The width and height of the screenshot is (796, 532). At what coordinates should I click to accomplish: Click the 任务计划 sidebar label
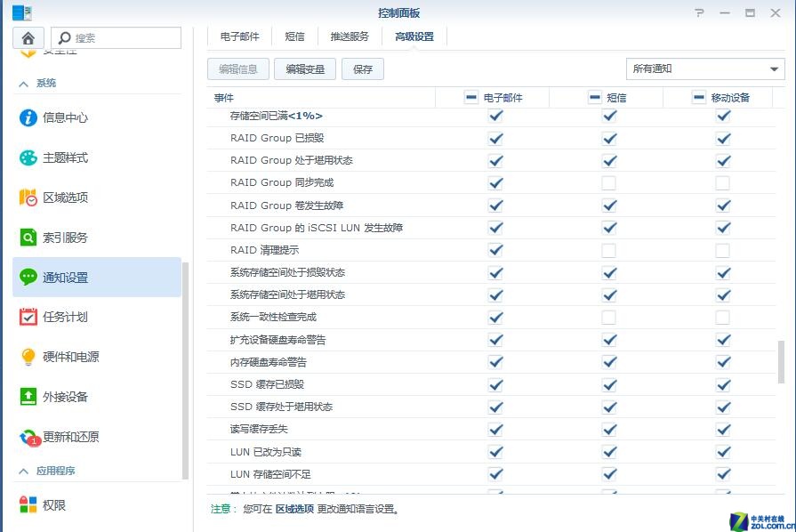(66, 317)
